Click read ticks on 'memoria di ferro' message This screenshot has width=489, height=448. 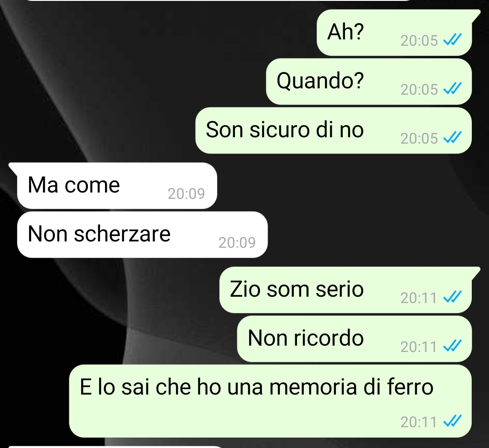click(452, 421)
